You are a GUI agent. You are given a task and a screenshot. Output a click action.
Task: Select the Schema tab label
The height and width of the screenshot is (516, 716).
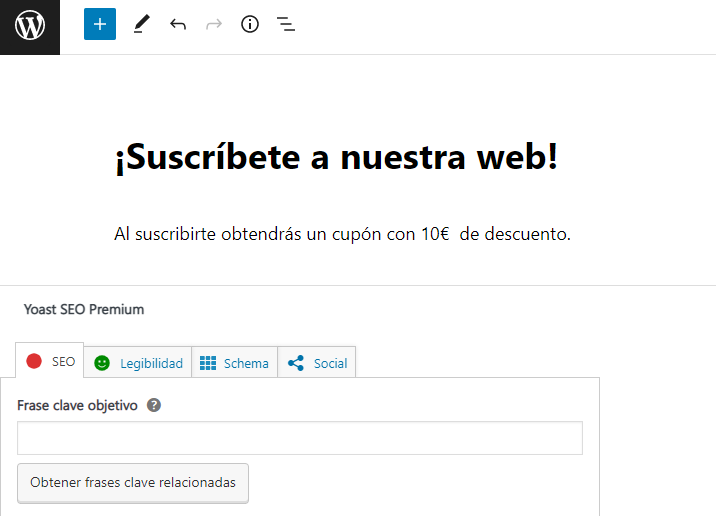click(x=246, y=364)
